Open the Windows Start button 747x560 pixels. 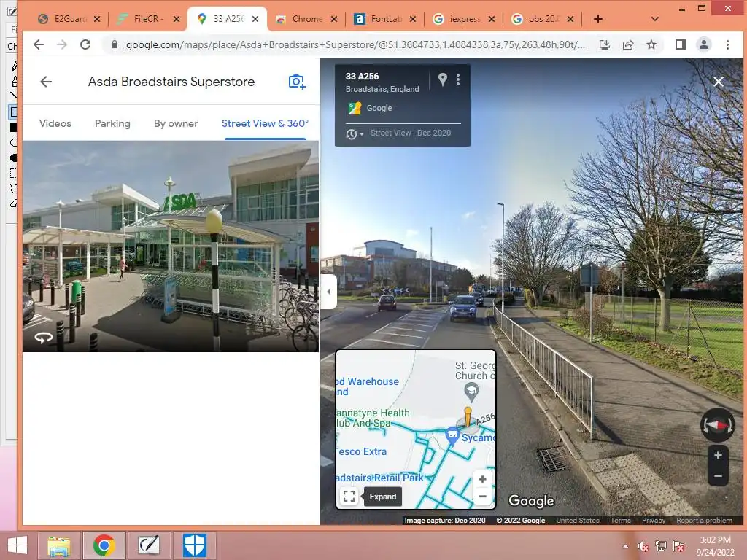pyautogui.click(x=18, y=545)
